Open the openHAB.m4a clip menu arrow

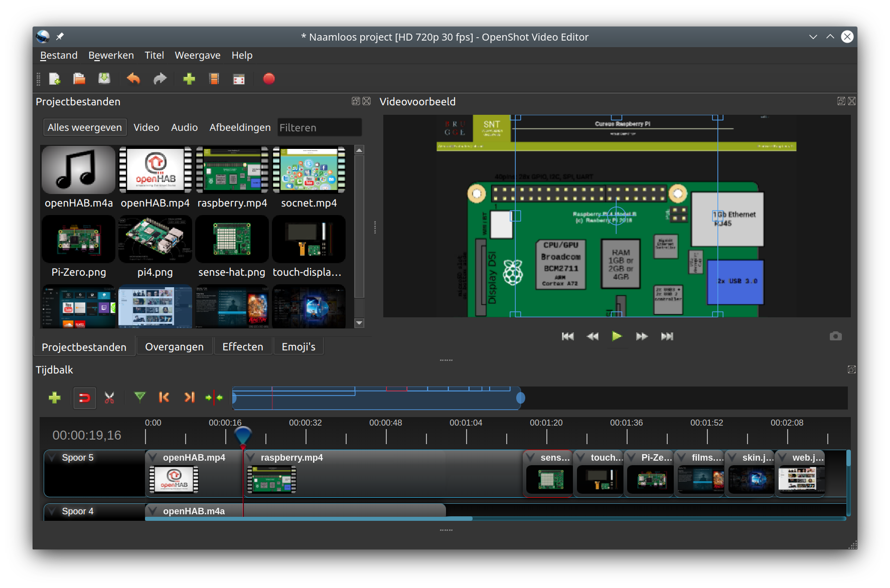tap(153, 511)
